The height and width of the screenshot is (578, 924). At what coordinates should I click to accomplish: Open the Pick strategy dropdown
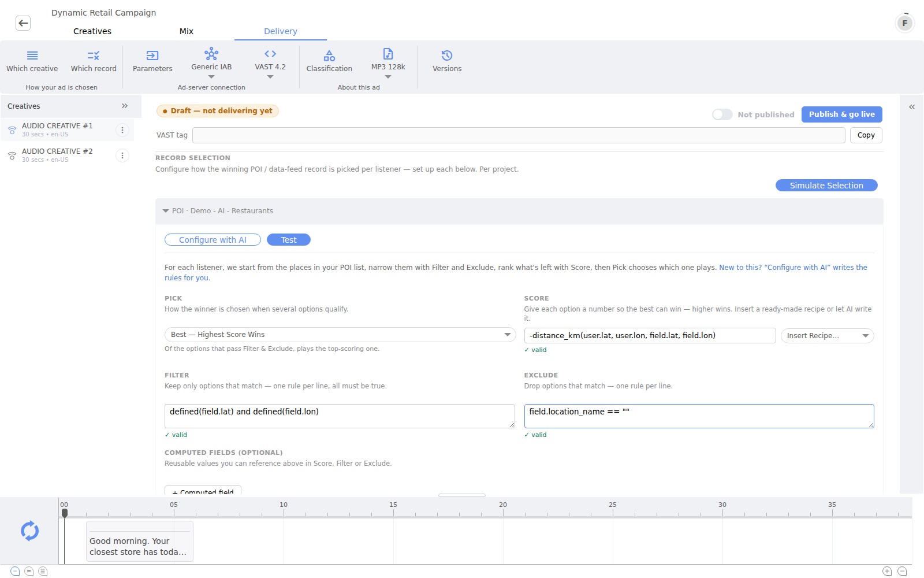tap(340, 335)
